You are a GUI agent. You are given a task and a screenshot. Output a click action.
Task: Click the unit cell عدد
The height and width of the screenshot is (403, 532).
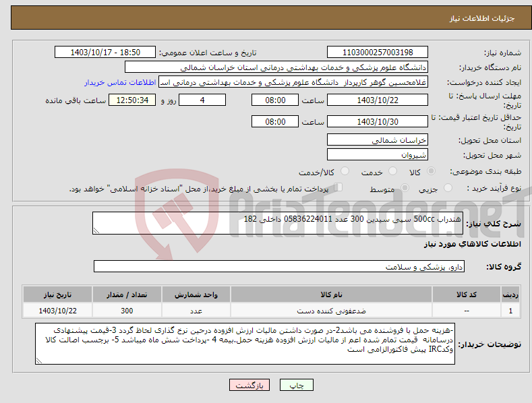[x=196, y=311]
